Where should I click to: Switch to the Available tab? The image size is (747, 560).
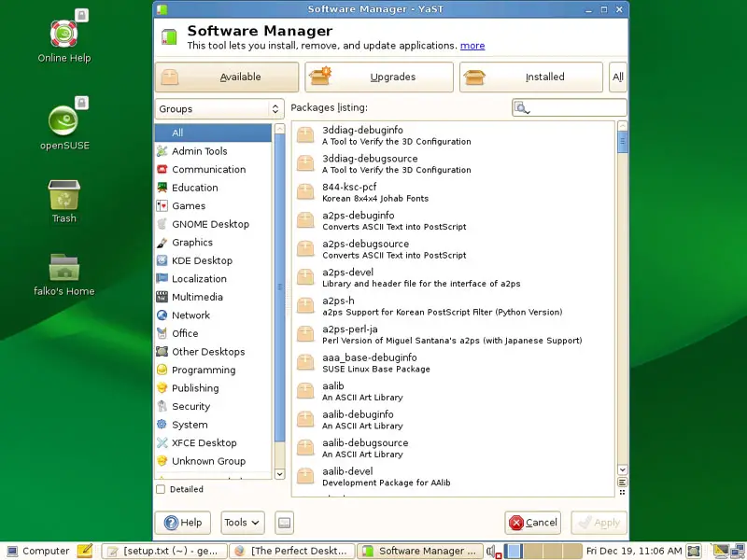coord(227,77)
